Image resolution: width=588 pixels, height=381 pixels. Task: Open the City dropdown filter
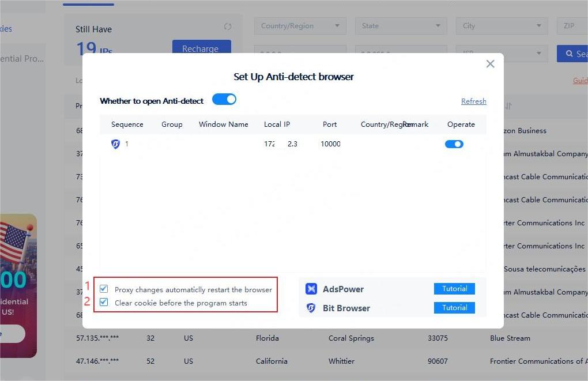pos(502,26)
